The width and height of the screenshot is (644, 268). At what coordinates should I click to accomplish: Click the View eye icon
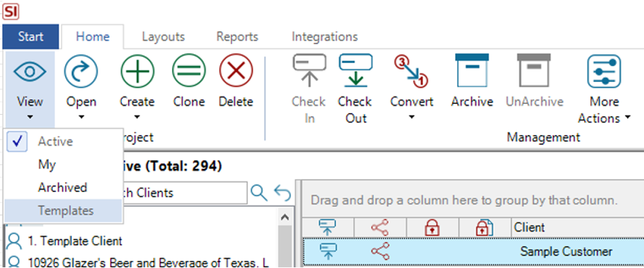click(30, 71)
